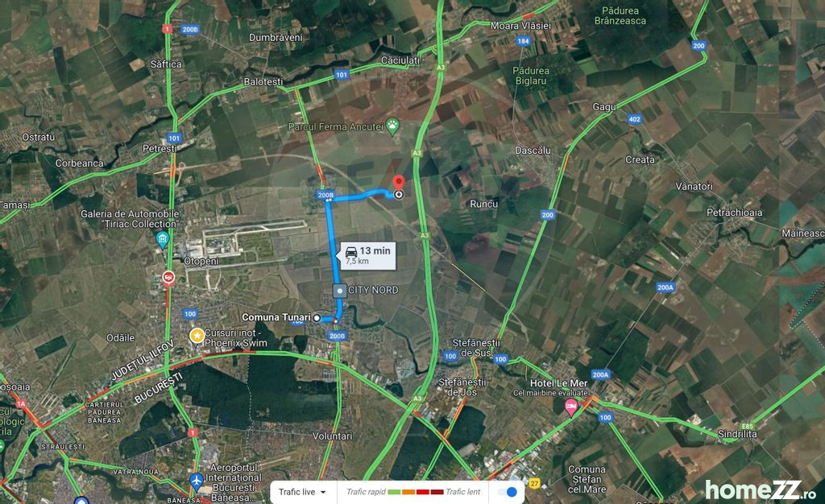The height and width of the screenshot is (504, 825).
Task: Click the 200B road shield at route turn
Action: point(325,195)
